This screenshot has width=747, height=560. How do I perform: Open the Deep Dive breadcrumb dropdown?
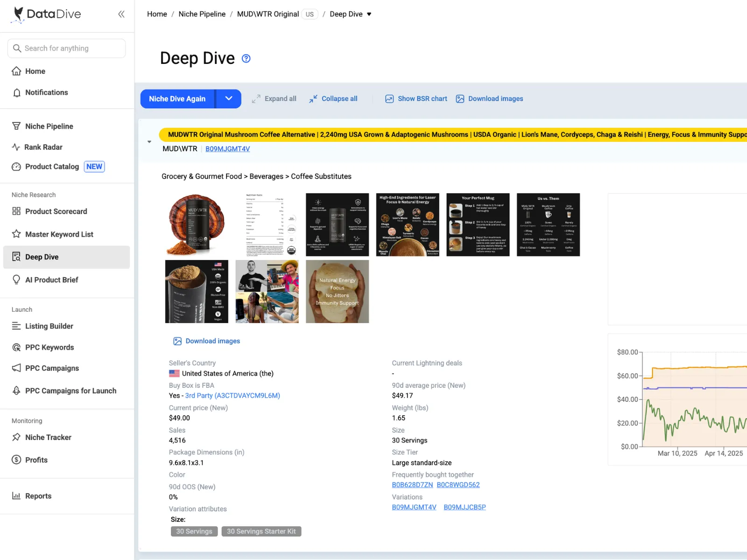coord(369,14)
